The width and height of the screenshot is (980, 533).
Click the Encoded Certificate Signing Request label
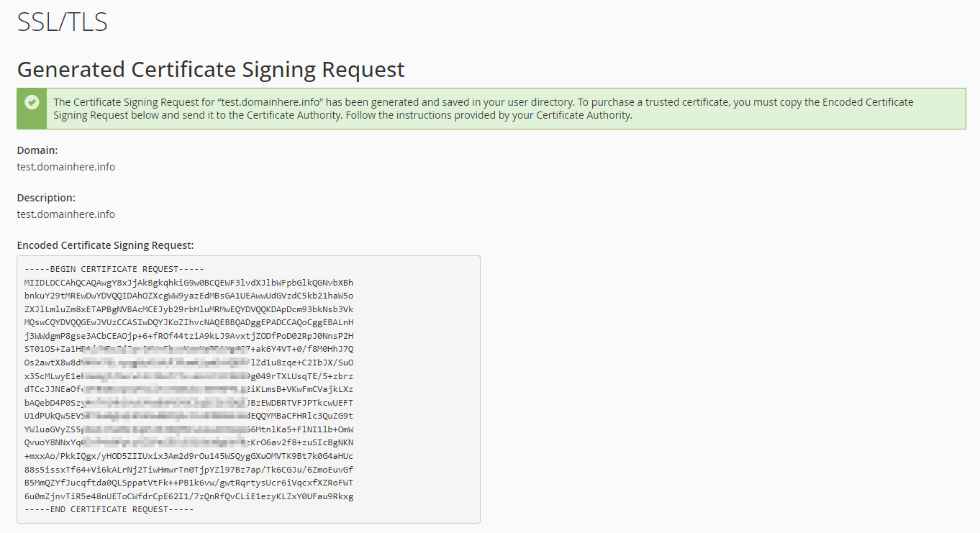105,245
